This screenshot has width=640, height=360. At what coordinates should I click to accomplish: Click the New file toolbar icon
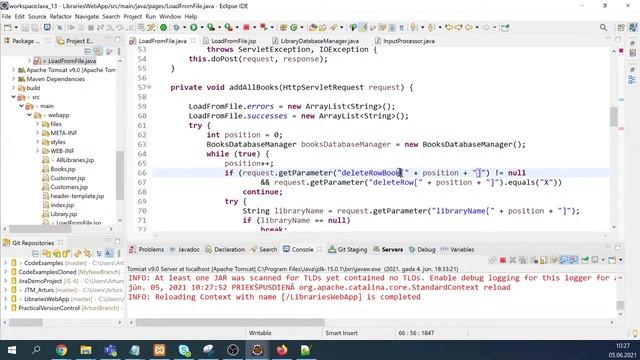[x=7, y=27]
